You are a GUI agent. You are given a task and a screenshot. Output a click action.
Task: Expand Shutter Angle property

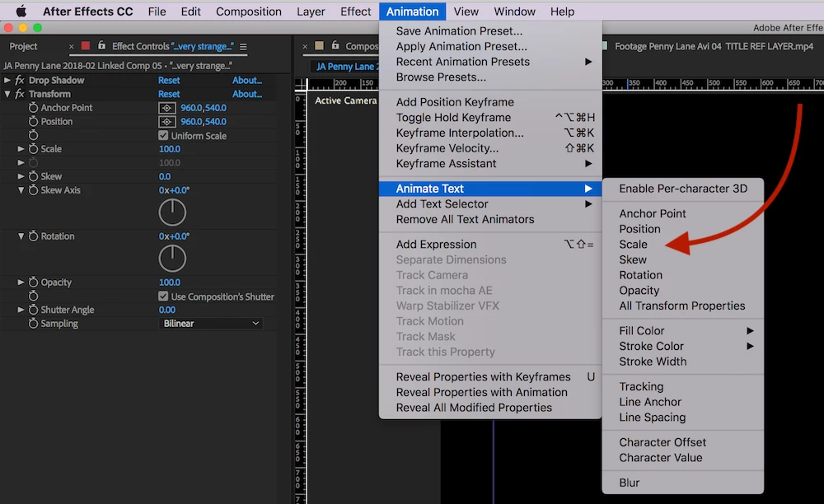[21, 309]
